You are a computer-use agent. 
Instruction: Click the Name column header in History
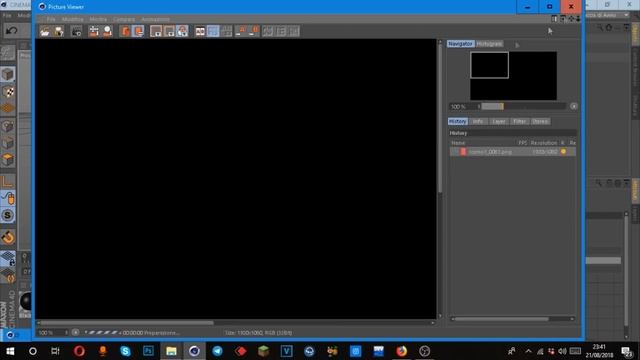click(458, 143)
